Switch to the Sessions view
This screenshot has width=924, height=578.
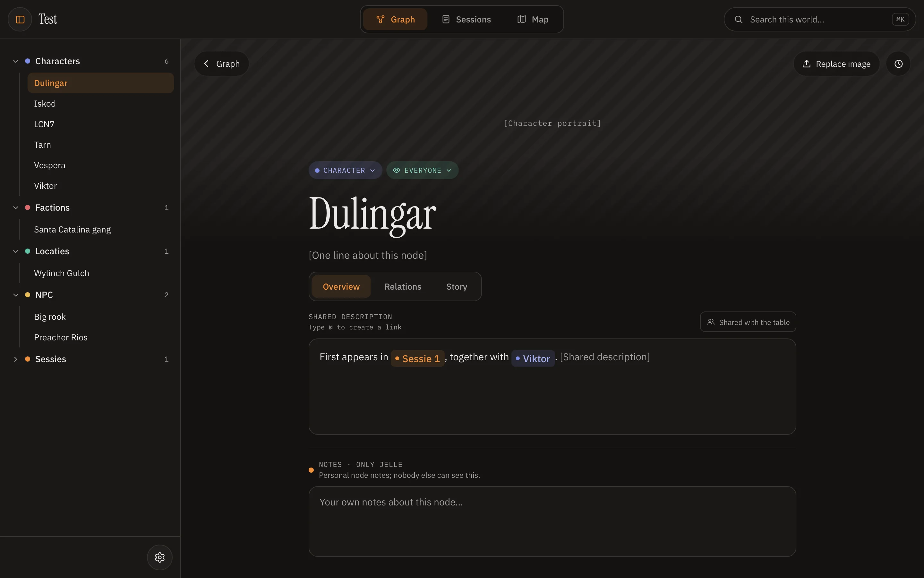[x=466, y=19]
